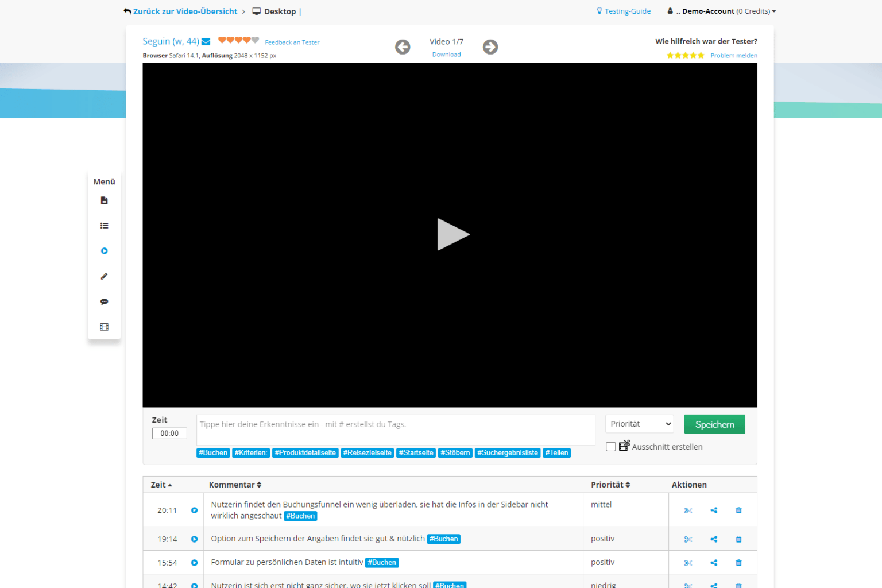Enable the Ausschnitt erstellen checkbox
The width and height of the screenshot is (882, 588).
(x=610, y=446)
